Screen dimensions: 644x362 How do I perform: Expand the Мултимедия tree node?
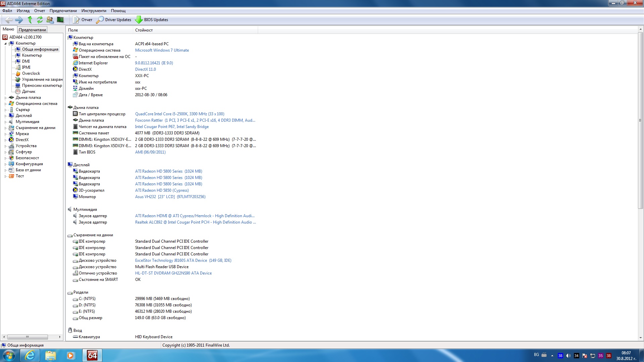[x=5, y=122]
